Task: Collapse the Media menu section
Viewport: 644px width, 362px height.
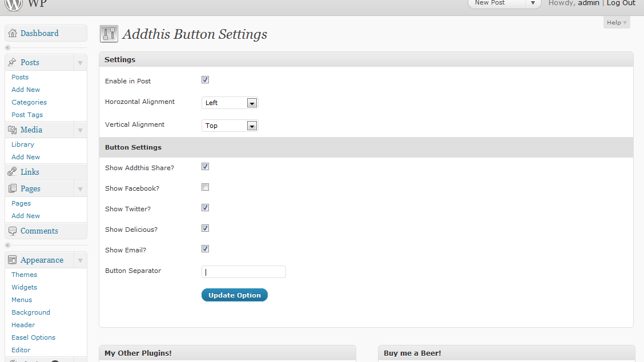Action: pyautogui.click(x=80, y=130)
